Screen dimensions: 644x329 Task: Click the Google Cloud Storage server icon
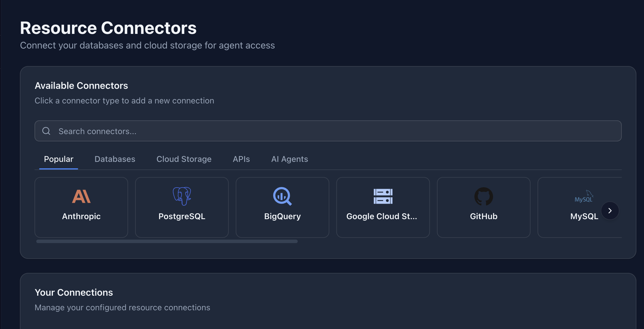pos(383,196)
